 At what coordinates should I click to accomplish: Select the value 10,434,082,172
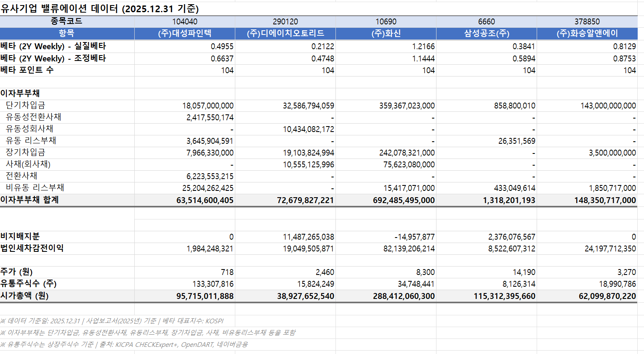(309, 129)
